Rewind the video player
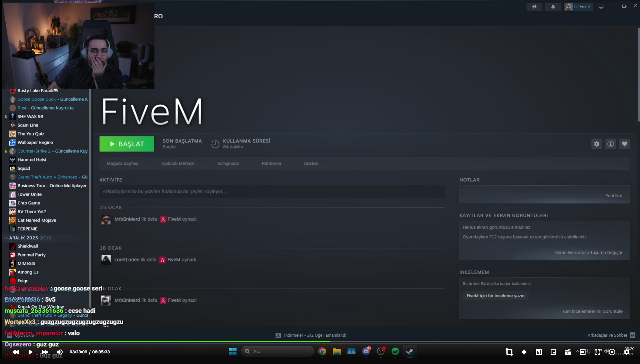Screen dimensions: 640x364 pos(16,352)
